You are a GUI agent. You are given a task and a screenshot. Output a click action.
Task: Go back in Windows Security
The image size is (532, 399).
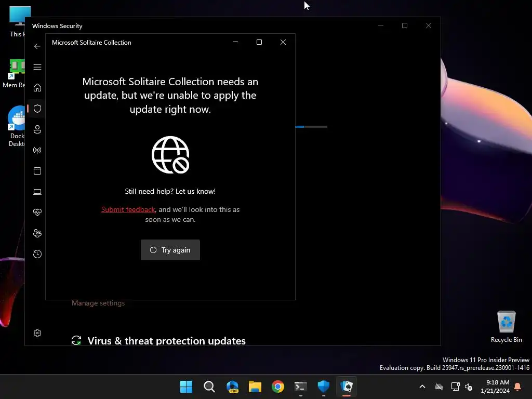pos(37,46)
